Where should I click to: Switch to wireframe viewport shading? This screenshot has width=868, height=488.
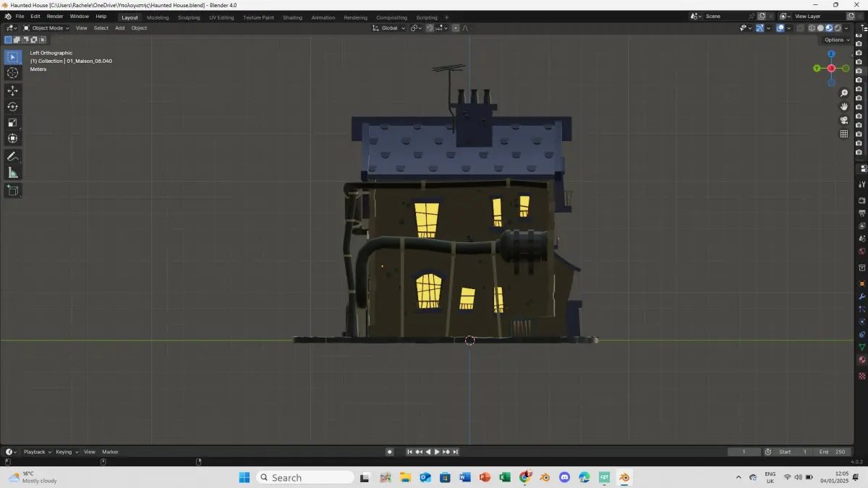point(812,28)
